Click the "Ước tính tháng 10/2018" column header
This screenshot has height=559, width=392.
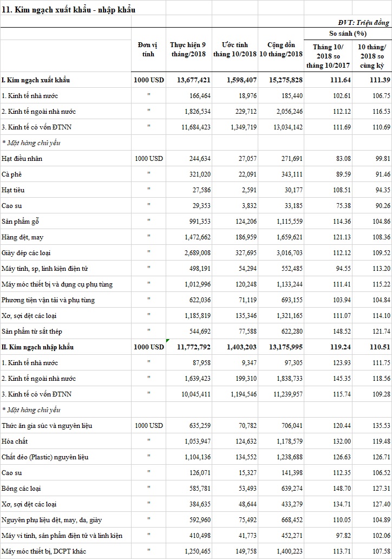click(x=234, y=49)
